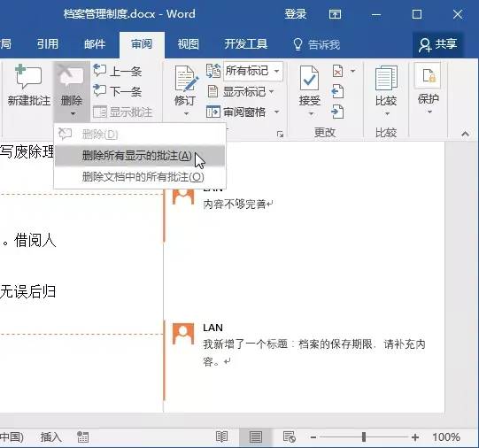Click the Share (共享) button

point(438,44)
